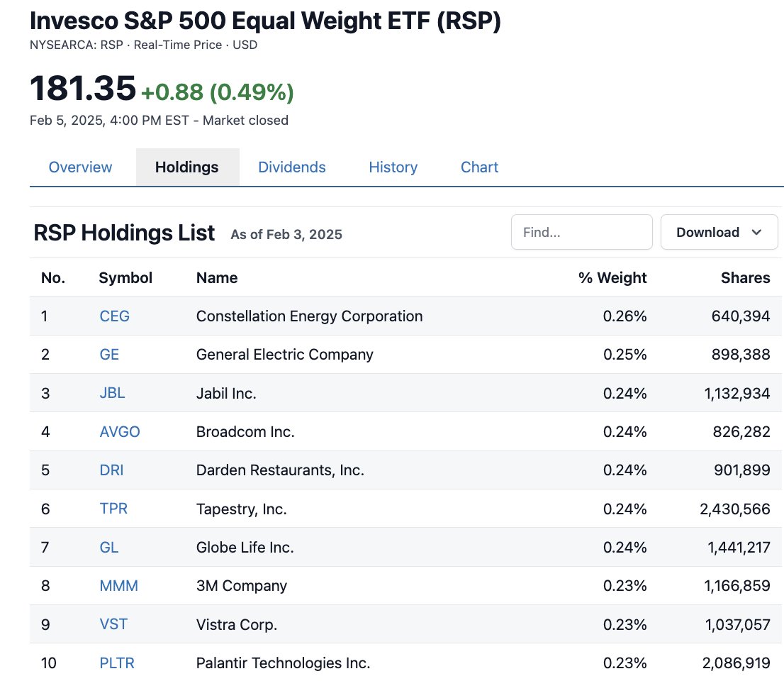Screen dimensions: 784x681
Task: Open the GL symbol link
Action: (109, 548)
